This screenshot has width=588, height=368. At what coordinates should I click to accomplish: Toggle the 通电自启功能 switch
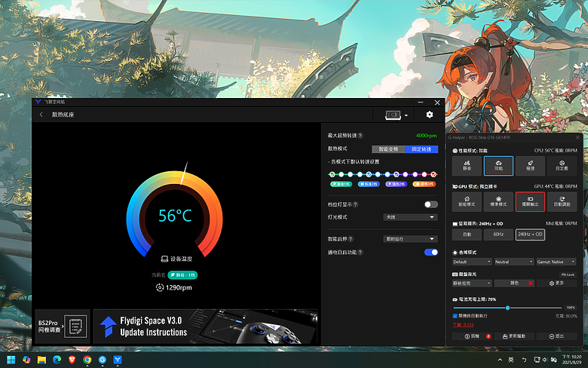431,252
